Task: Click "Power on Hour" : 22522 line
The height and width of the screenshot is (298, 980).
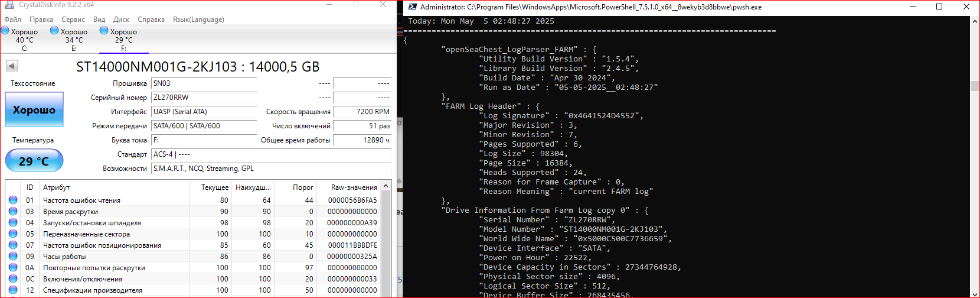Action: pyautogui.click(x=535, y=258)
